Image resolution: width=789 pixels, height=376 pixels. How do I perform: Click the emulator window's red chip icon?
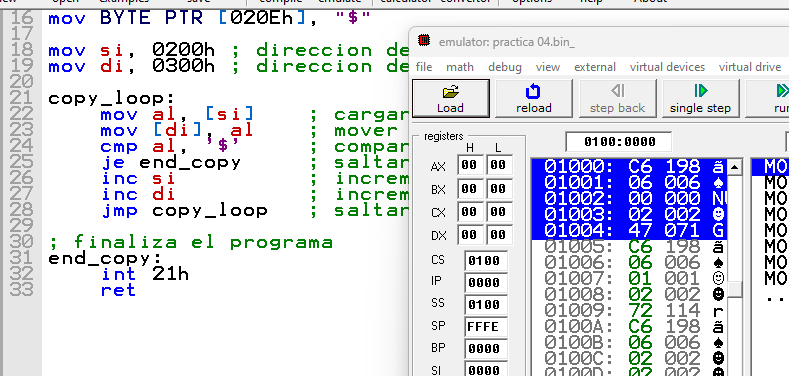pyautogui.click(x=424, y=41)
